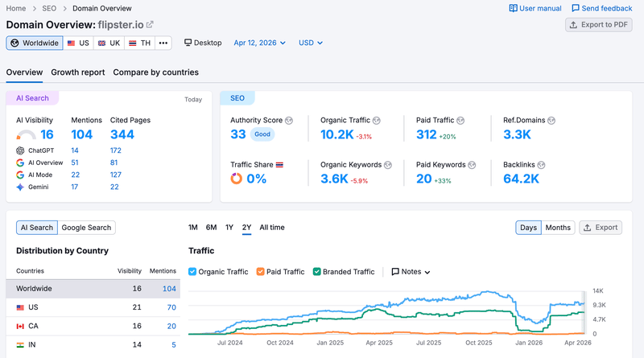Click the Gemini sparkle icon
Screen dimensions: 644x358
click(20, 187)
